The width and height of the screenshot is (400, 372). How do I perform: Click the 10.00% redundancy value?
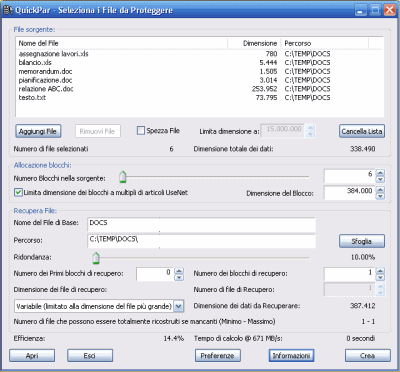coord(363,257)
